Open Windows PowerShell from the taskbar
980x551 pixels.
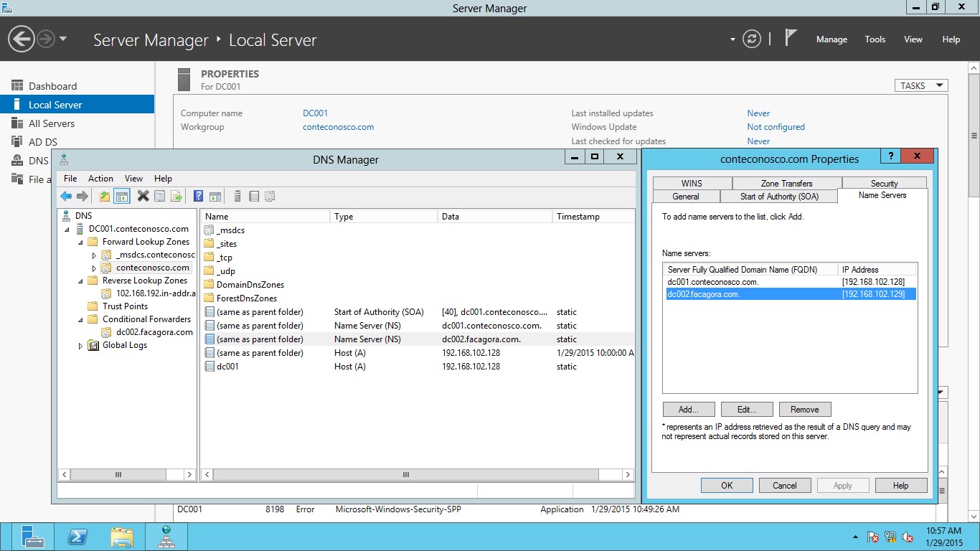pos(77,535)
